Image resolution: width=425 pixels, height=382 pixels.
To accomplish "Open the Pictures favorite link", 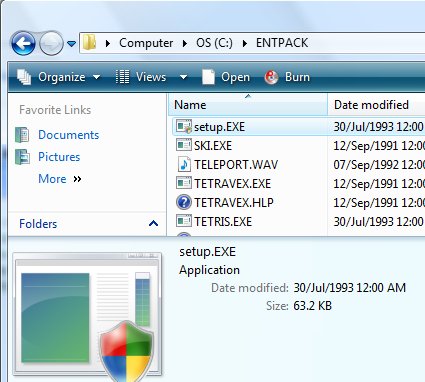I will click(x=59, y=157).
